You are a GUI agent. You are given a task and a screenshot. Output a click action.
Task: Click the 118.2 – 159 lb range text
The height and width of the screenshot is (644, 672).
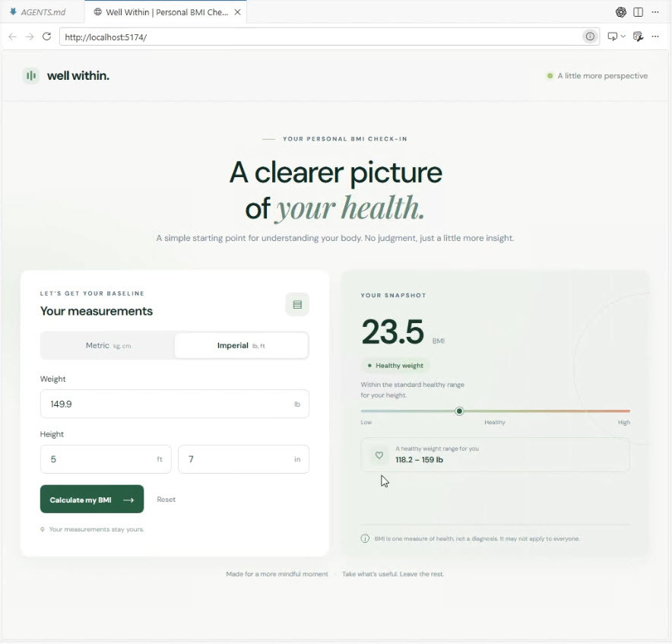(419, 460)
